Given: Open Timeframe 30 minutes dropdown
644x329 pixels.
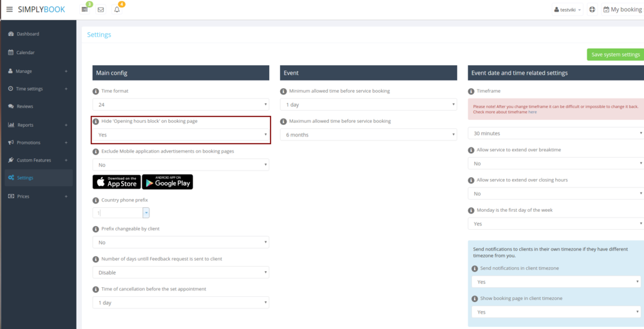Looking at the screenshot, I should coord(555,133).
